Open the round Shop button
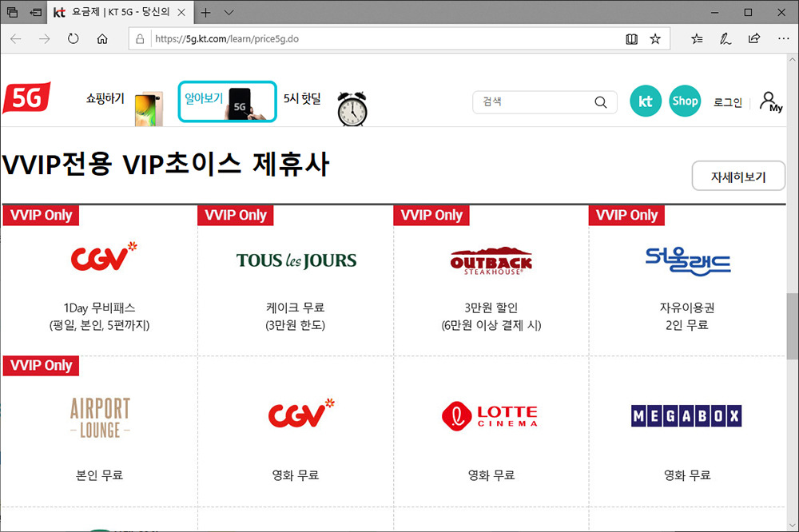Screen dimensions: 799x532 [685, 101]
